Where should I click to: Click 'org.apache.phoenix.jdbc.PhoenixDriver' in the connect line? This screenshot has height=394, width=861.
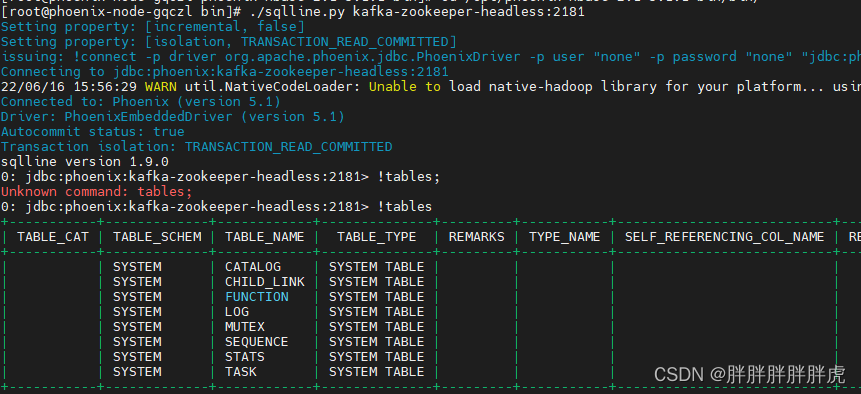[372, 57]
